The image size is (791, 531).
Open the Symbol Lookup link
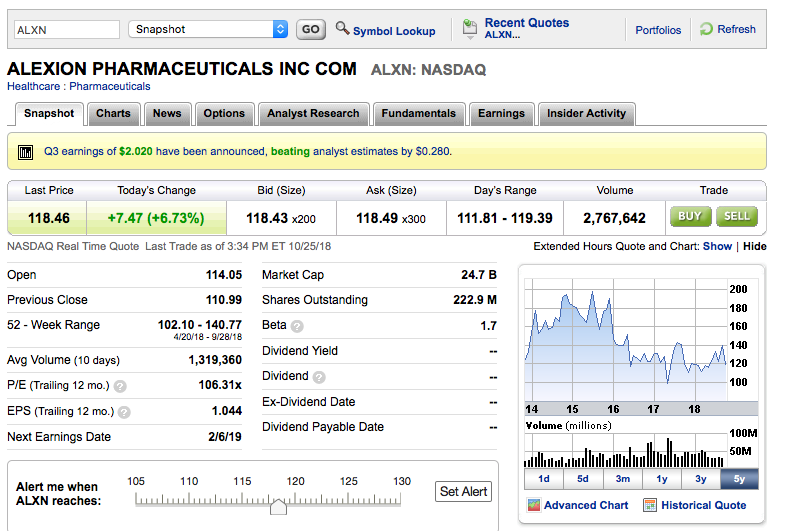point(394,31)
